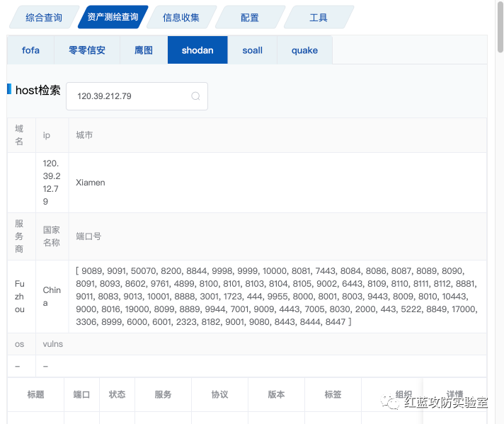Screen dimensions: 504x424
Task: Click the 版本 column header
Action: click(x=276, y=394)
